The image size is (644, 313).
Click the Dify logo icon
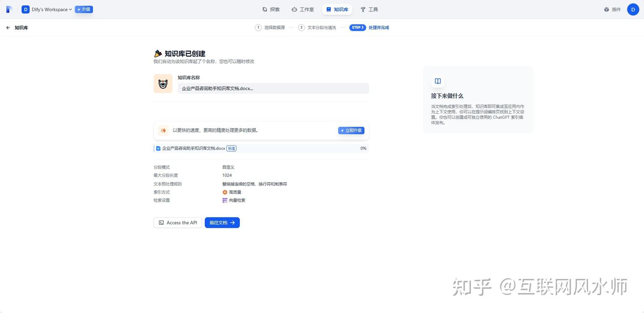click(9, 9)
